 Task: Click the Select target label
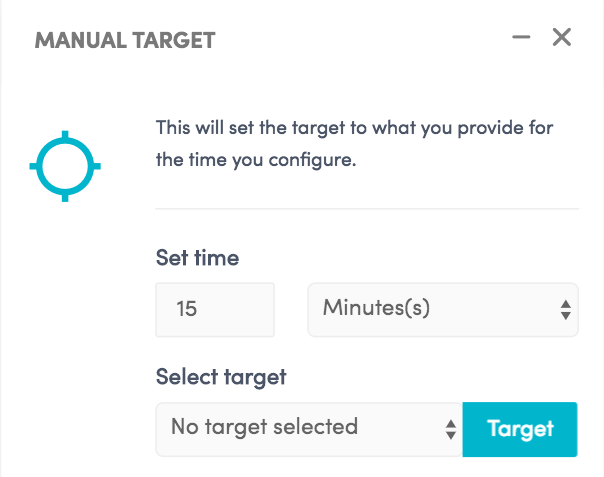pos(221,377)
